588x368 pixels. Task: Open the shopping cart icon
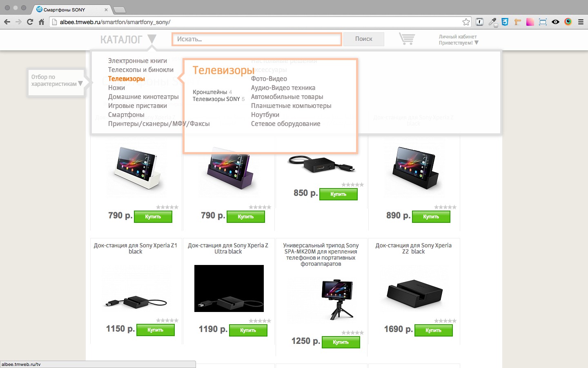(x=407, y=39)
